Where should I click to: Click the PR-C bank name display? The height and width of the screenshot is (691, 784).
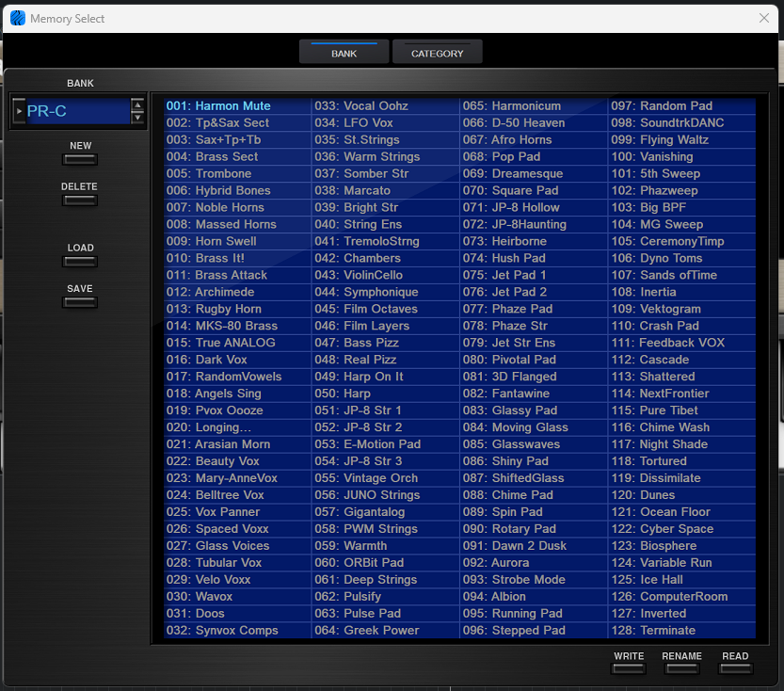[77, 111]
